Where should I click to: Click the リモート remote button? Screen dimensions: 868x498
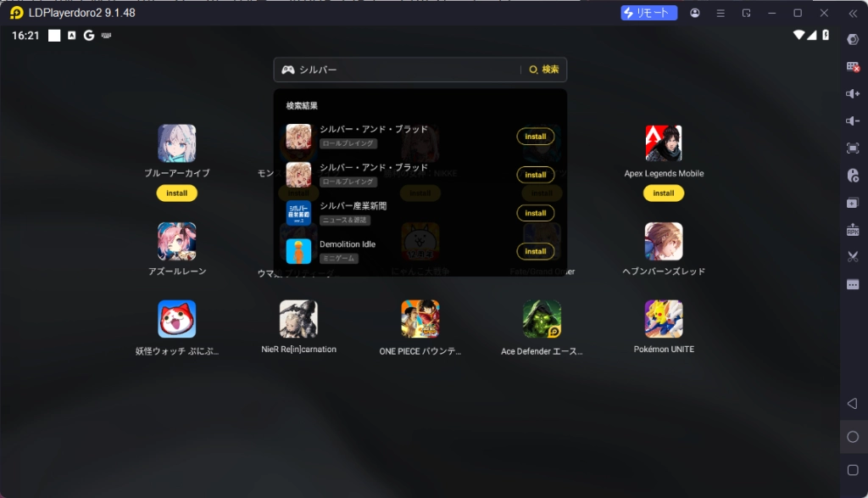tap(648, 13)
